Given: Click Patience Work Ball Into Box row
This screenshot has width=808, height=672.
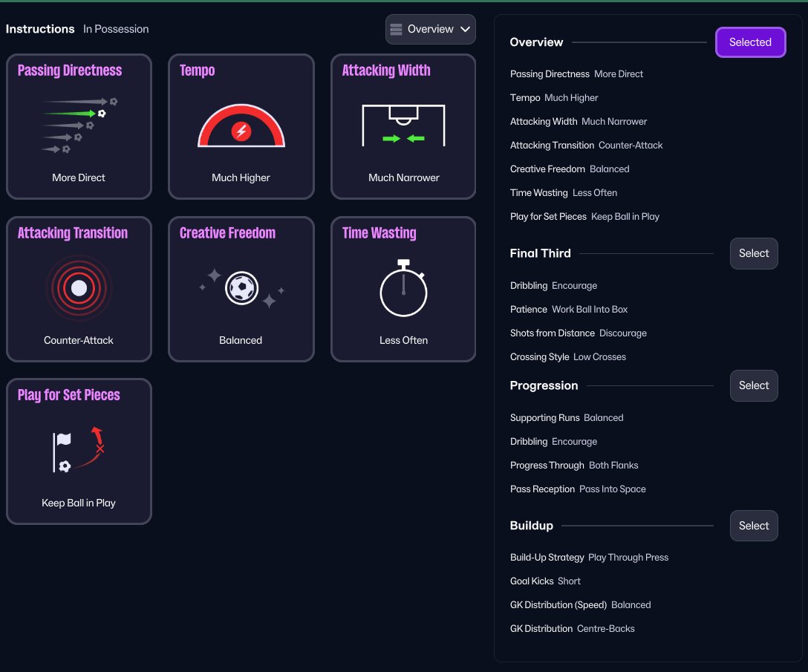Looking at the screenshot, I should point(568,309).
